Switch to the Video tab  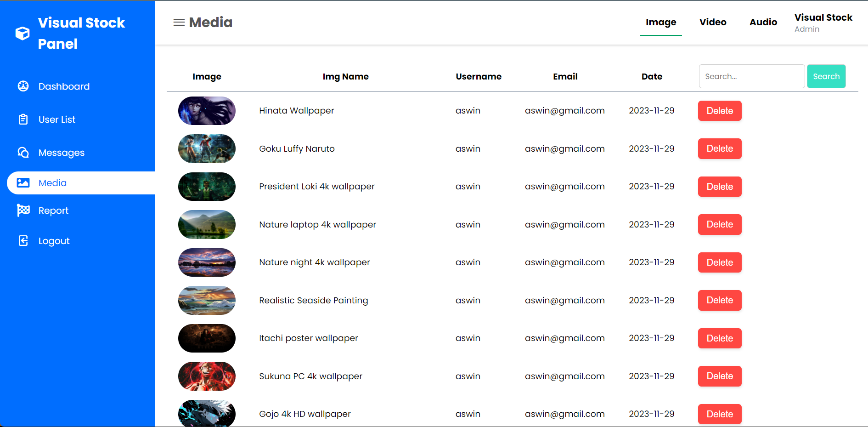(712, 22)
